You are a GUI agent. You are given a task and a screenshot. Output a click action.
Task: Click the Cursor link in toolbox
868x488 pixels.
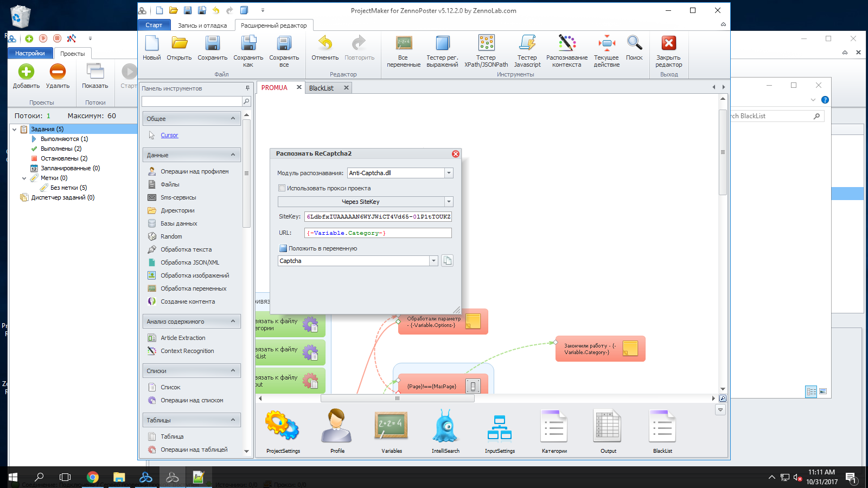[x=169, y=135]
